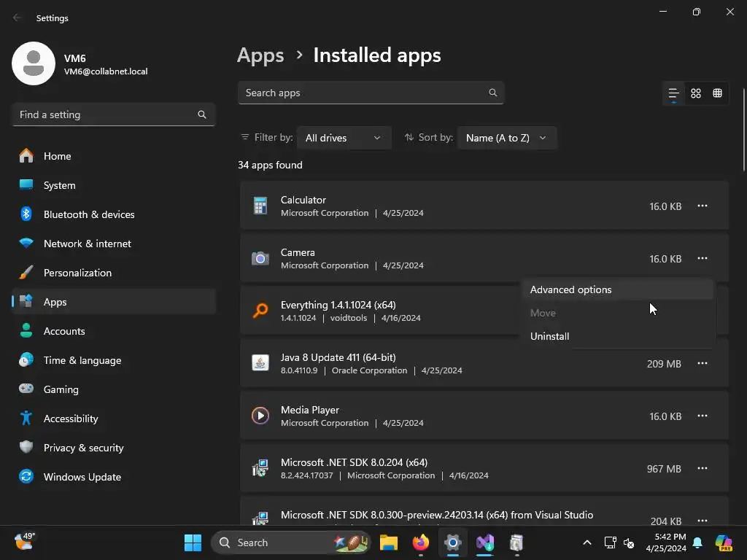Switch to table view layout
The image size is (747, 560).
coord(718,93)
